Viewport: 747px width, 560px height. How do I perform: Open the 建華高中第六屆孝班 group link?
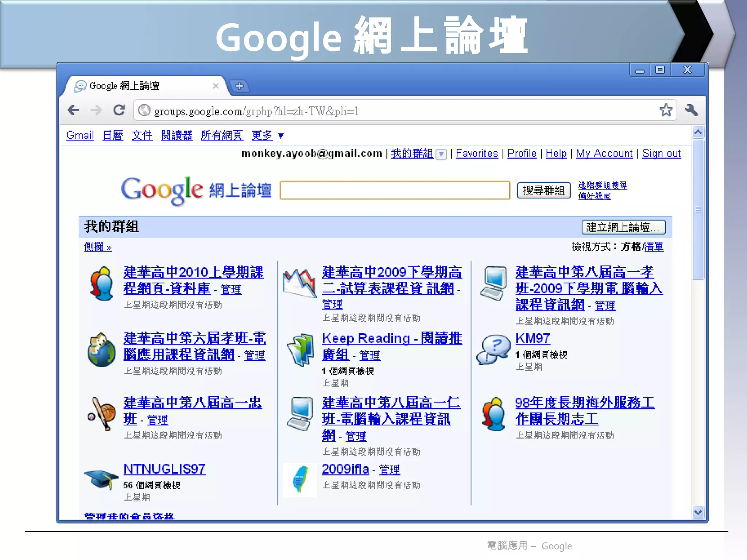pos(195,346)
